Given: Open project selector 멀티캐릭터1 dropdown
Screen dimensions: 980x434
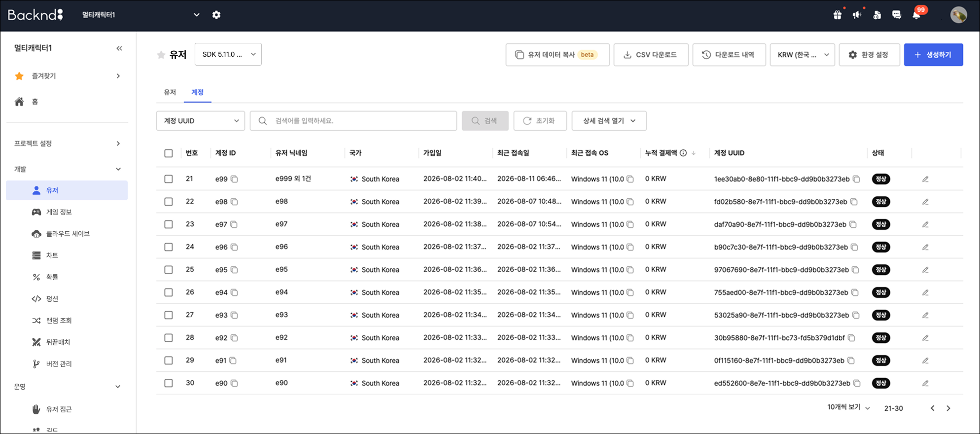Looking at the screenshot, I should pyautogui.click(x=140, y=15).
